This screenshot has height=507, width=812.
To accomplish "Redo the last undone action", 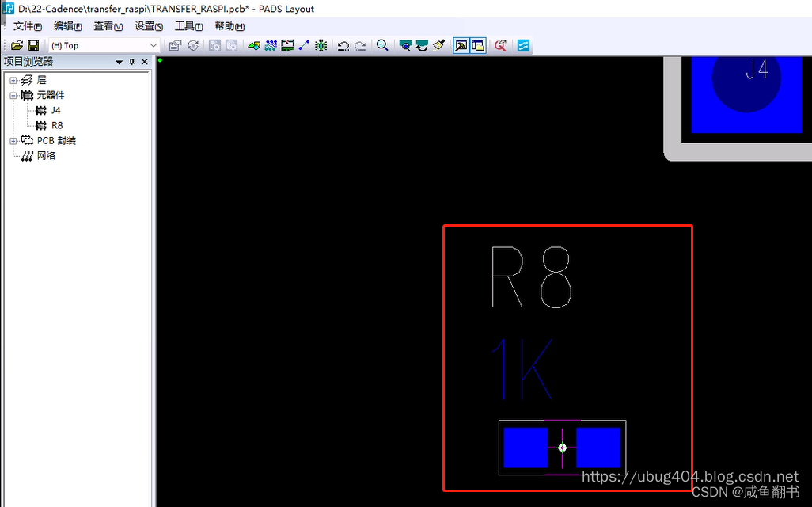I will click(360, 46).
